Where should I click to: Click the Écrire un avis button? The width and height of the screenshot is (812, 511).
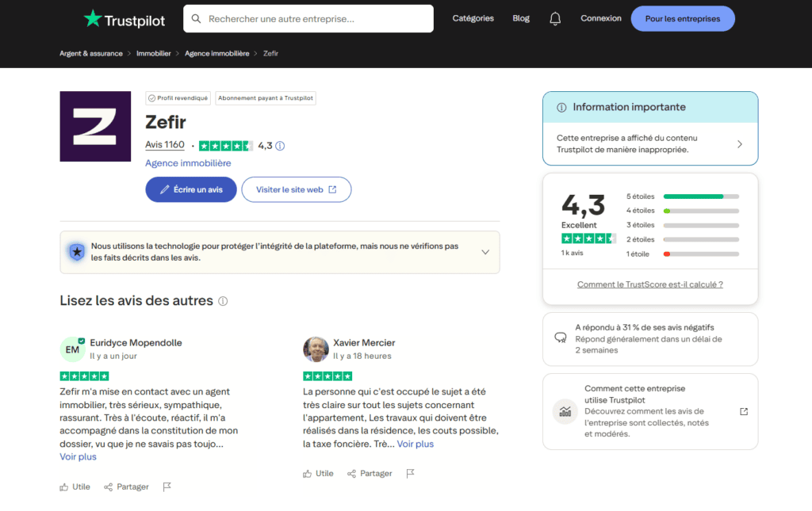pyautogui.click(x=191, y=189)
